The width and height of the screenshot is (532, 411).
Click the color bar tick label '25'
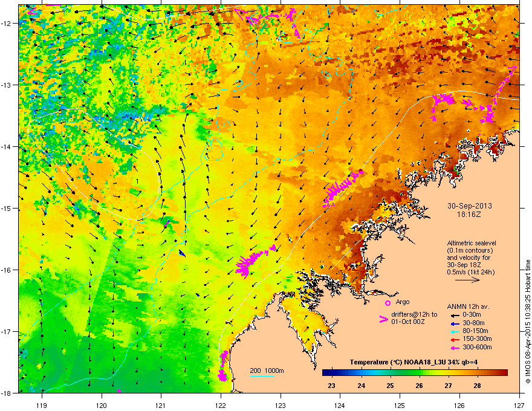coord(390,386)
